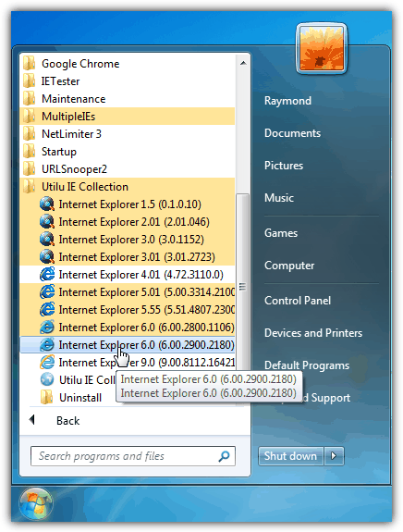Image resolution: width=403 pixels, height=532 pixels.
Task: Click the MultipleIEs folder icon
Action: coord(30,117)
